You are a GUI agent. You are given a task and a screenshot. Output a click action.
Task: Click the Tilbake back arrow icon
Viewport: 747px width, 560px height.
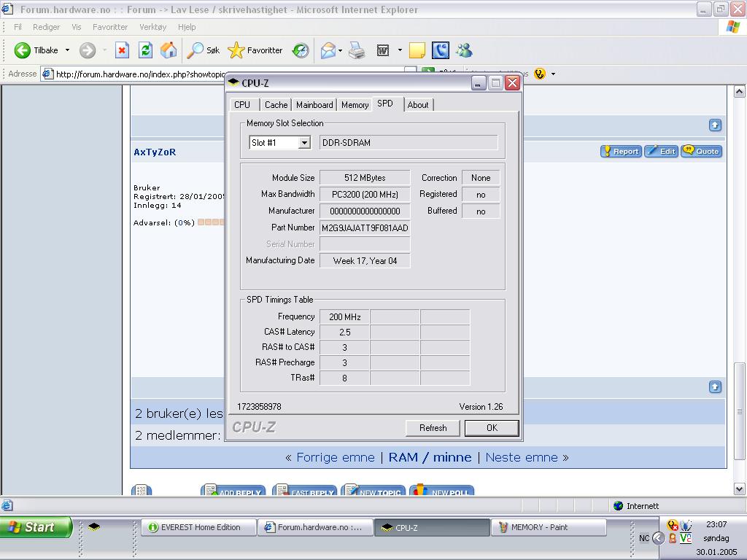click(22, 50)
